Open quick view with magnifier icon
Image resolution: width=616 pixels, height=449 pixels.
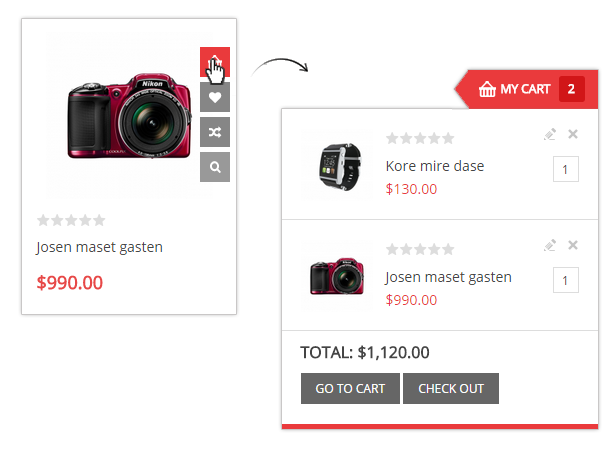[x=214, y=167]
